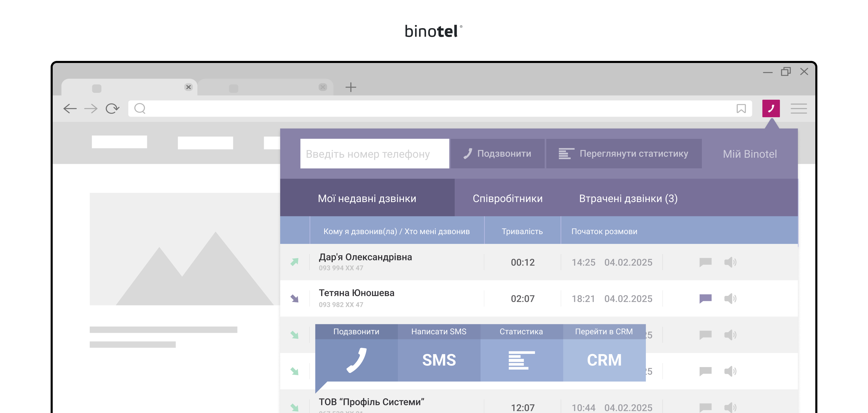Viewport: 868px width, 413px height.
Task: Select contact ТОВ "Профіль Системи"
Action: click(371, 402)
